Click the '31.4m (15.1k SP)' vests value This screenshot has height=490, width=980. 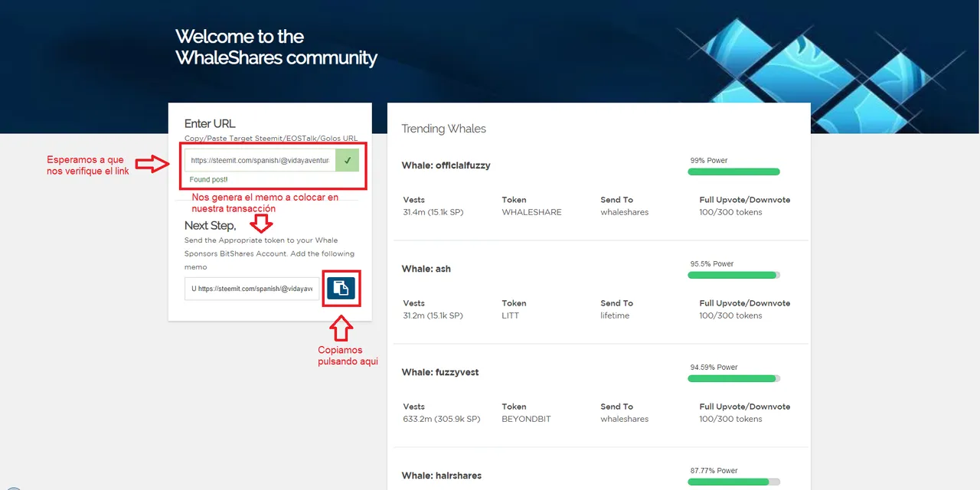(433, 212)
